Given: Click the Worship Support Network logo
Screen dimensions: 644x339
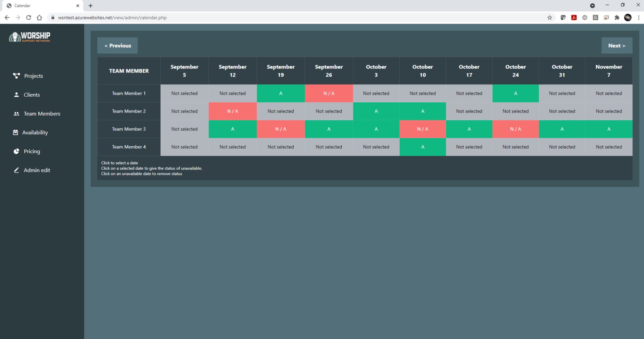Looking at the screenshot, I should pyautogui.click(x=30, y=37).
